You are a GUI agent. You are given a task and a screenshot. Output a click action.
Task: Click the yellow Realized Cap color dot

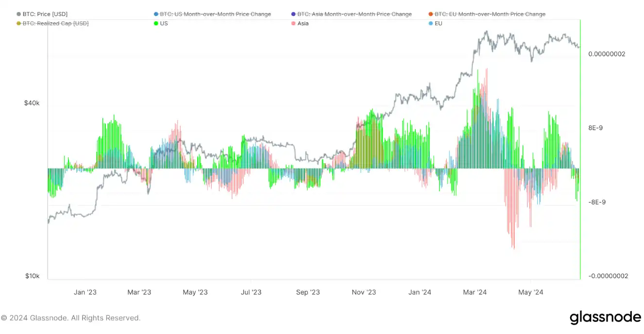click(x=18, y=23)
